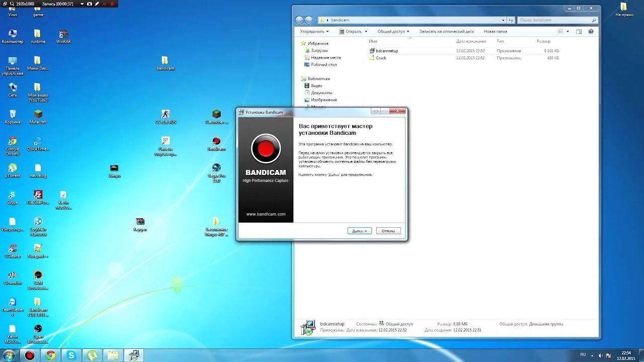Click Новая папка in Explorer toolbar
The height and width of the screenshot is (362, 644).
pyautogui.click(x=496, y=31)
